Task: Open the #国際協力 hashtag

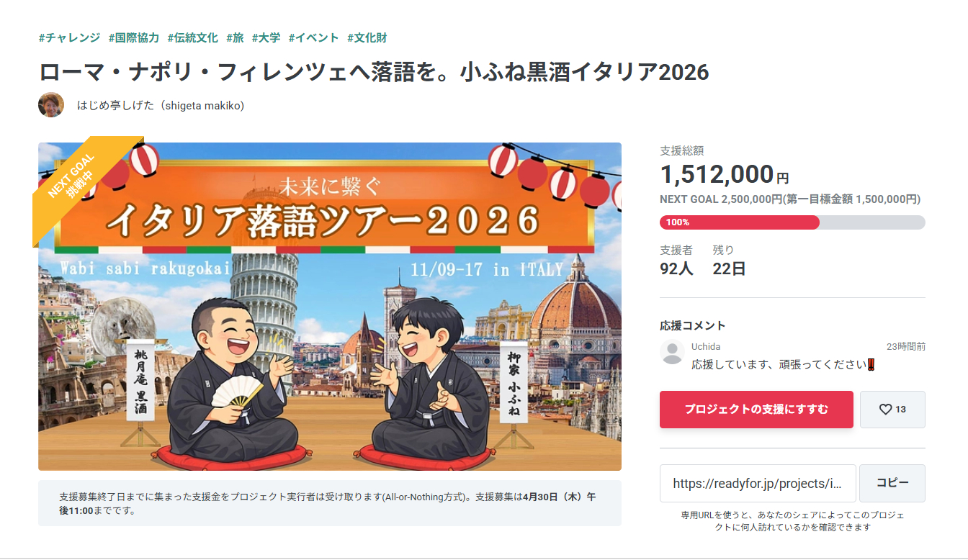Action: (134, 37)
